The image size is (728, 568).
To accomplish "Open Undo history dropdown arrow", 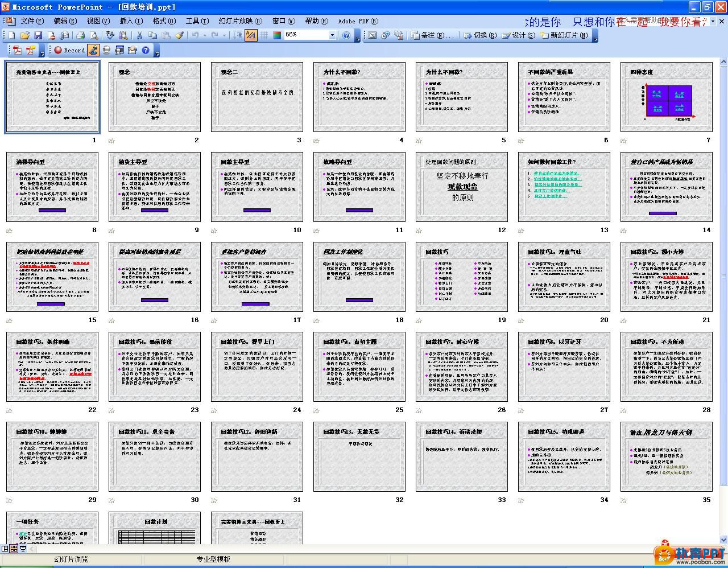I will (x=205, y=35).
